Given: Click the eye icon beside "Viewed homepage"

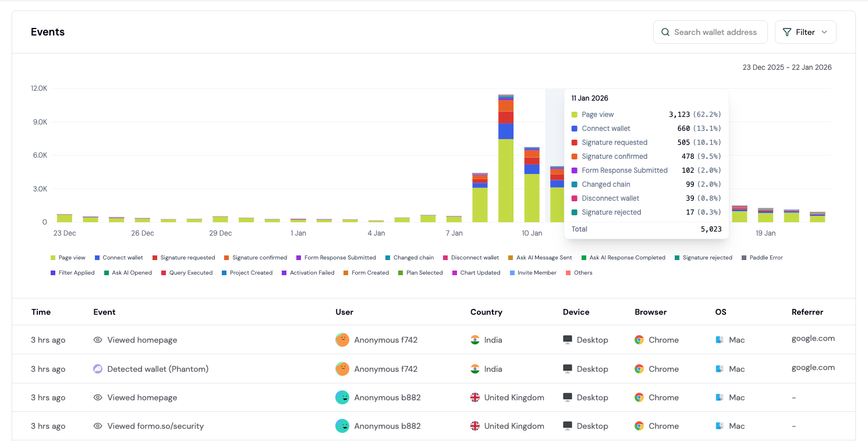Looking at the screenshot, I should pos(98,340).
